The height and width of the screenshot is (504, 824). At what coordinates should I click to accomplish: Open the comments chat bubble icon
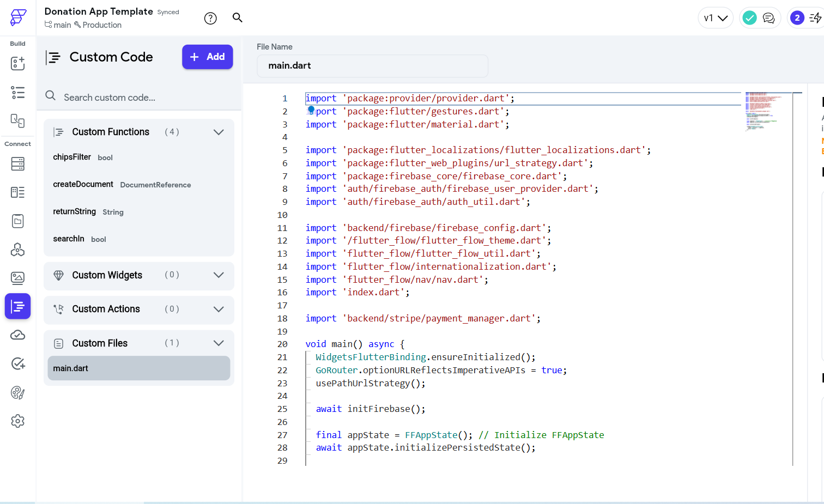pyautogui.click(x=768, y=19)
